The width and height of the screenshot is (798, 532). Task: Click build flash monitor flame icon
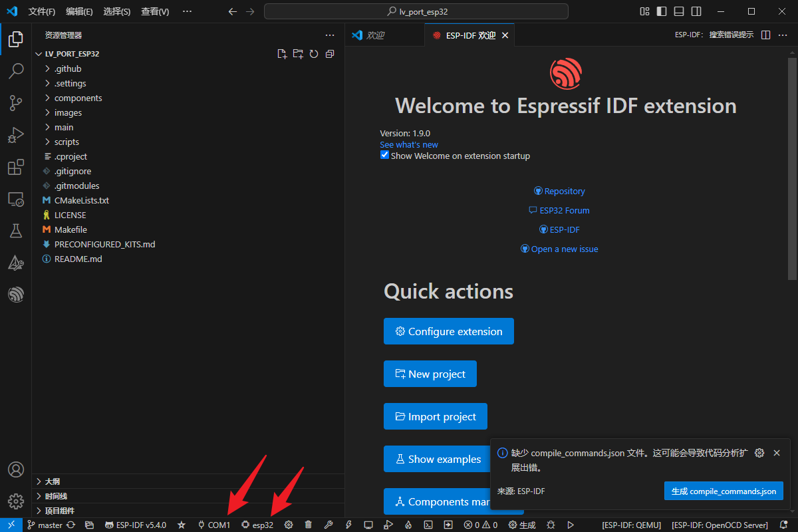(x=408, y=525)
